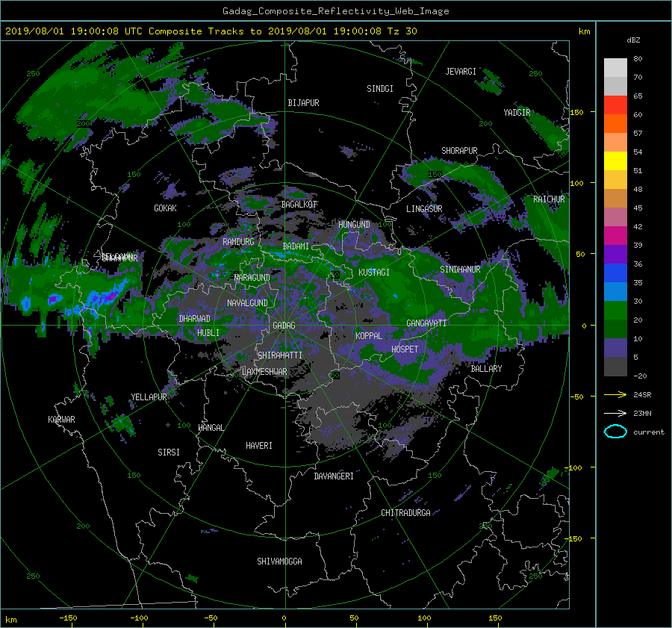Click the brown 45 dBZ color swatch
This screenshot has height=628, width=672.
tap(615, 199)
